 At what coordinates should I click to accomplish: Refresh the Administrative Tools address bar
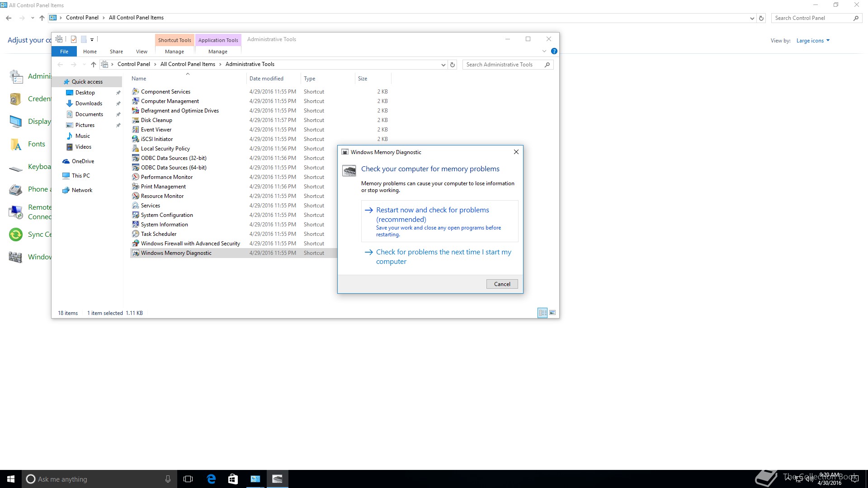click(453, 65)
